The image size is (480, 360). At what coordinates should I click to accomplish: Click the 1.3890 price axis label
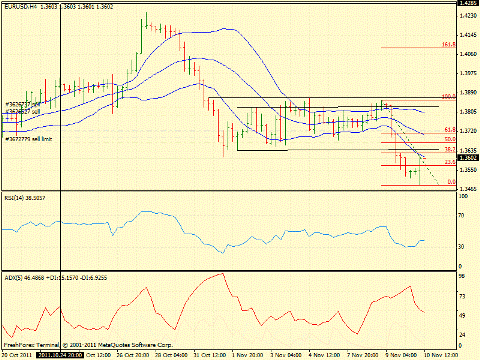coord(468,92)
